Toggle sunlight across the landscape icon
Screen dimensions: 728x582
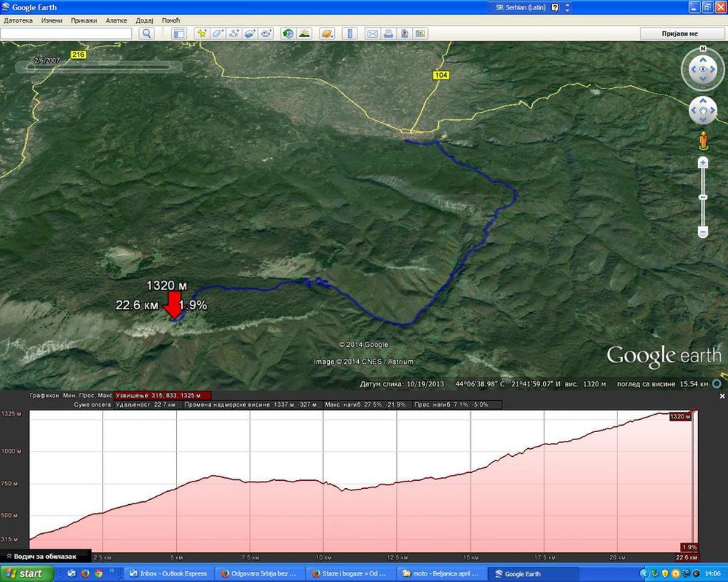pyautogui.click(x=304, y=33)
